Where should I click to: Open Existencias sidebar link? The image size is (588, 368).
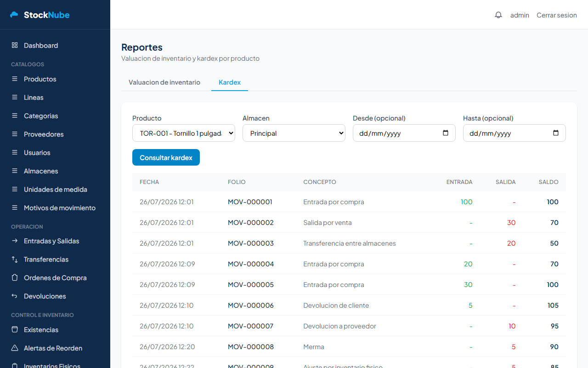(x=55, y=330)
